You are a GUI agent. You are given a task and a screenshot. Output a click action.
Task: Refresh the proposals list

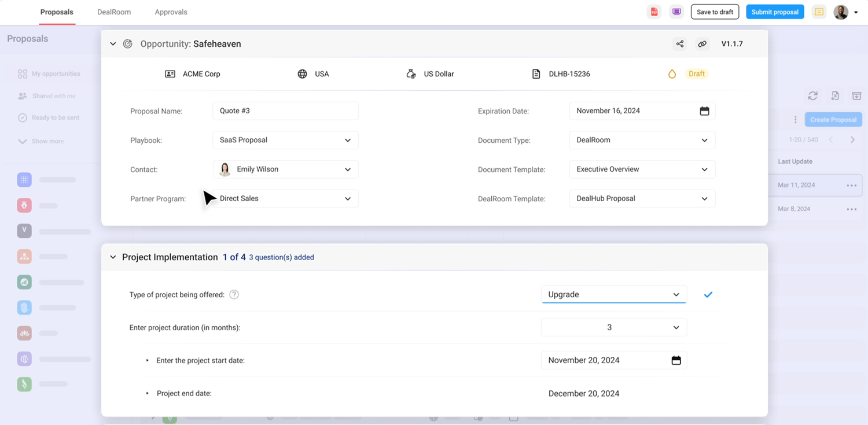(812, 95)
